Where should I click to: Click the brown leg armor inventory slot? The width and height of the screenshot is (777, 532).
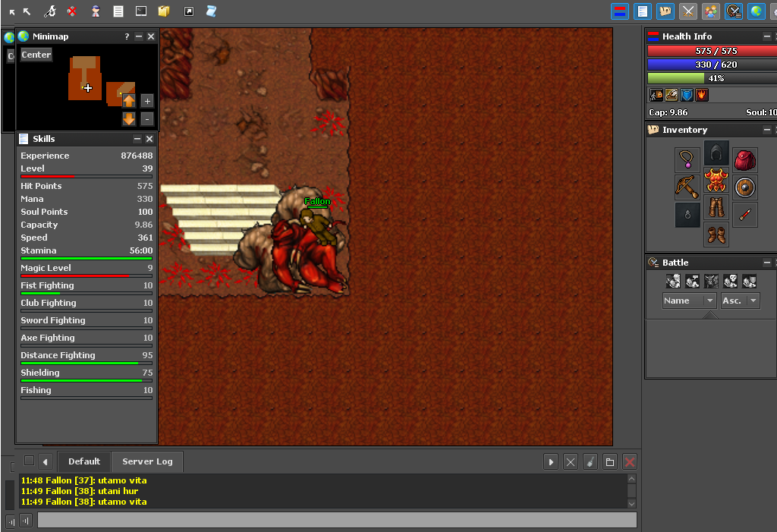pos(716,207)
